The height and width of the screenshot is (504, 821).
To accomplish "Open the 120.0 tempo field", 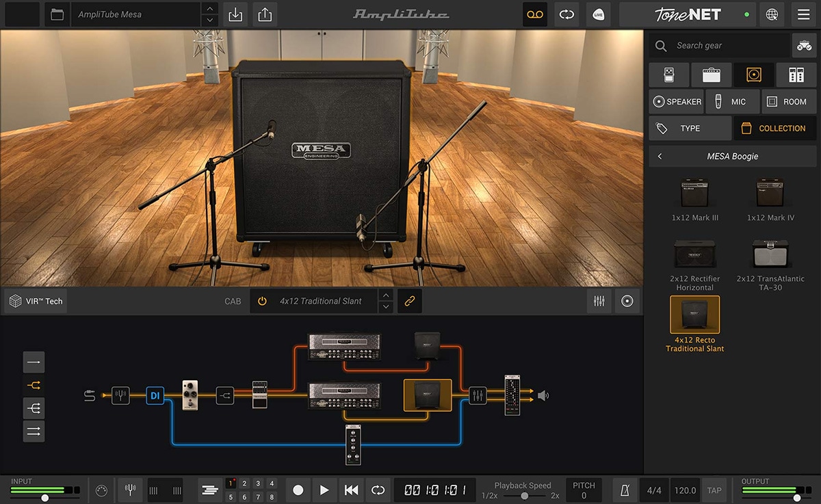I will click(x=685, y=490).
